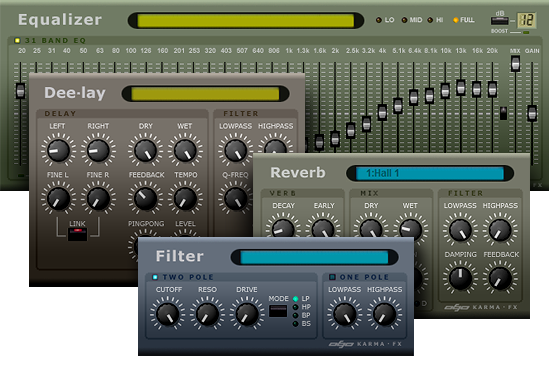Click the One Pole HIGHPASS knob
Screen dimensions: 550x391
(384, 313)
